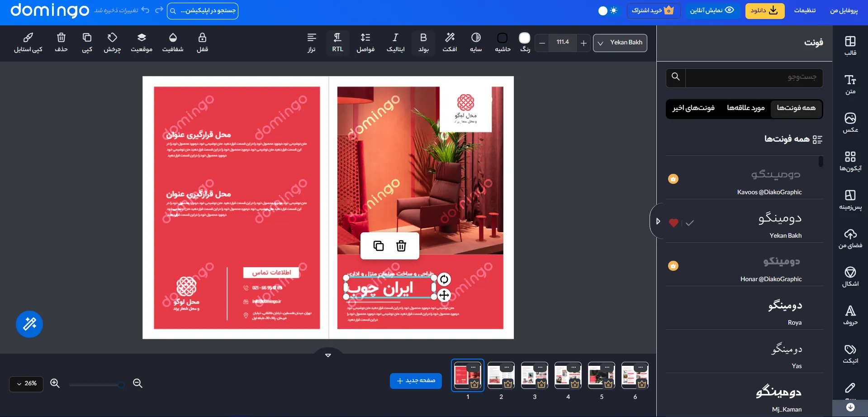Open the Icons (آیکون‌ها) sidebar panel

(x=850, y=162)
